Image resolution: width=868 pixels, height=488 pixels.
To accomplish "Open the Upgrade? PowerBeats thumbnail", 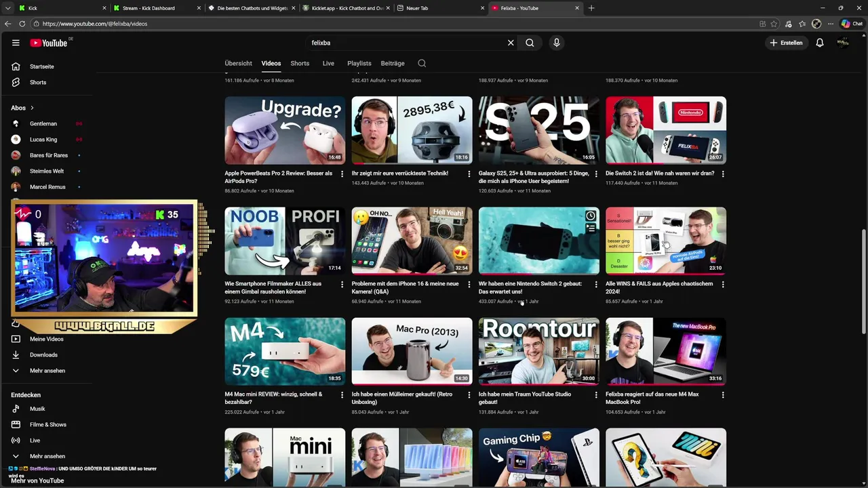I will [285, 130].
